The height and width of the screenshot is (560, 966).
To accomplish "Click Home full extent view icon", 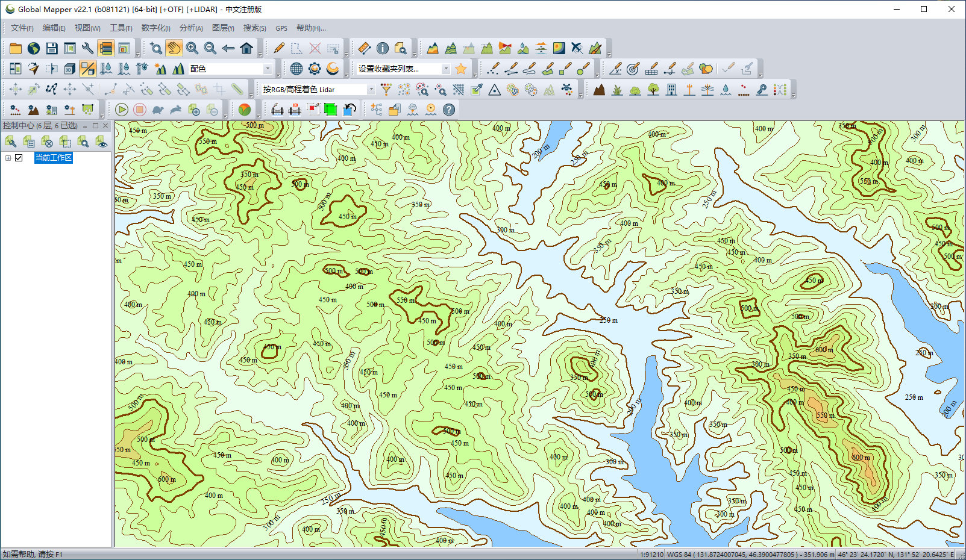I will (246, 49).
